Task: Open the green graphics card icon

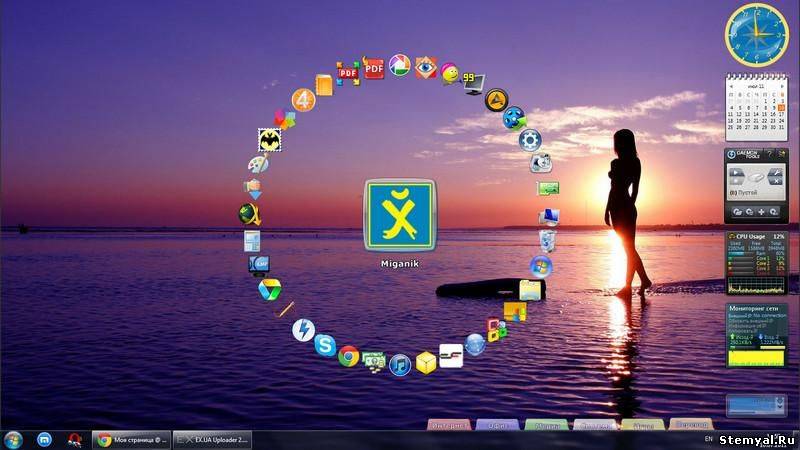Action: 548,188
